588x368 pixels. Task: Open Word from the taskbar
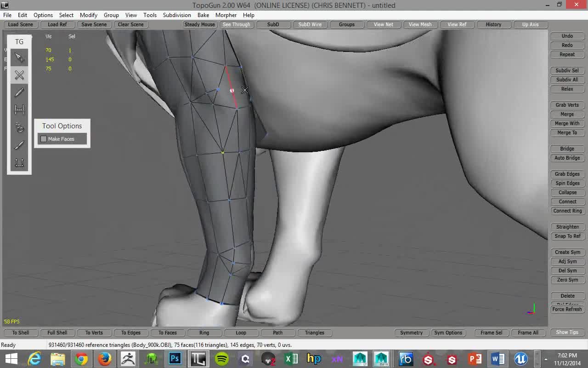coord(498,359)
